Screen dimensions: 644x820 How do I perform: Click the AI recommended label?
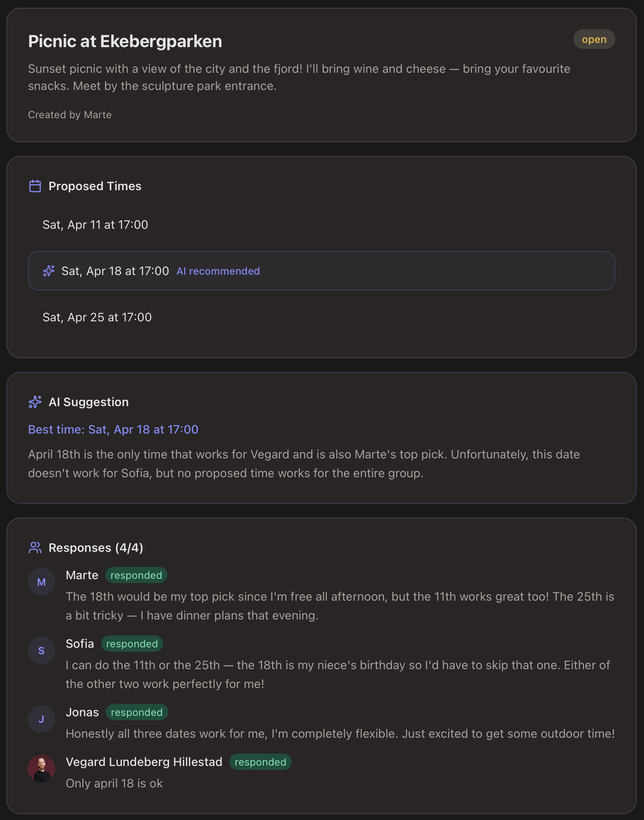218,271
